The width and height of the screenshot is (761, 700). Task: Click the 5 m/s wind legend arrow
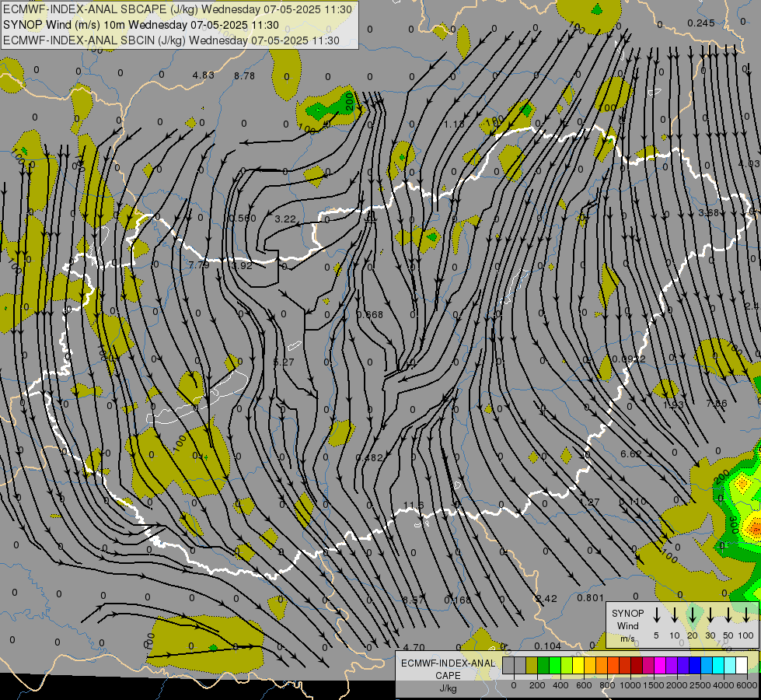pos(656,615)
